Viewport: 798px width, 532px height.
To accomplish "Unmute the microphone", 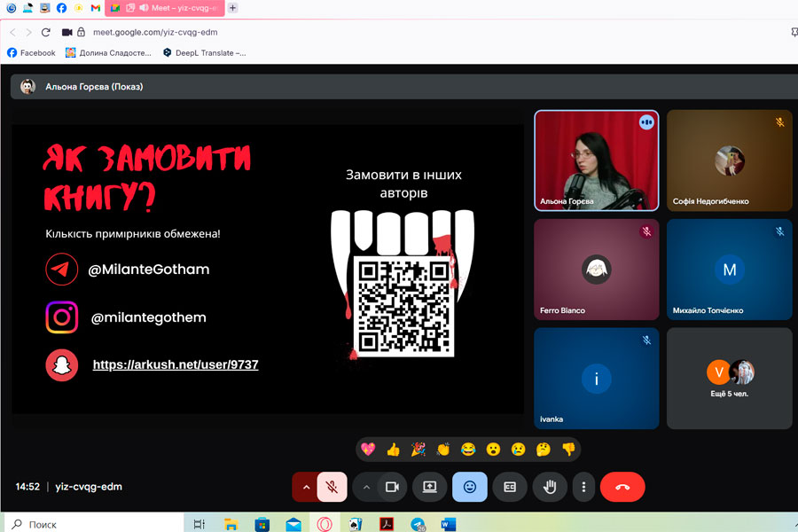I will click(x=332, y=487).
